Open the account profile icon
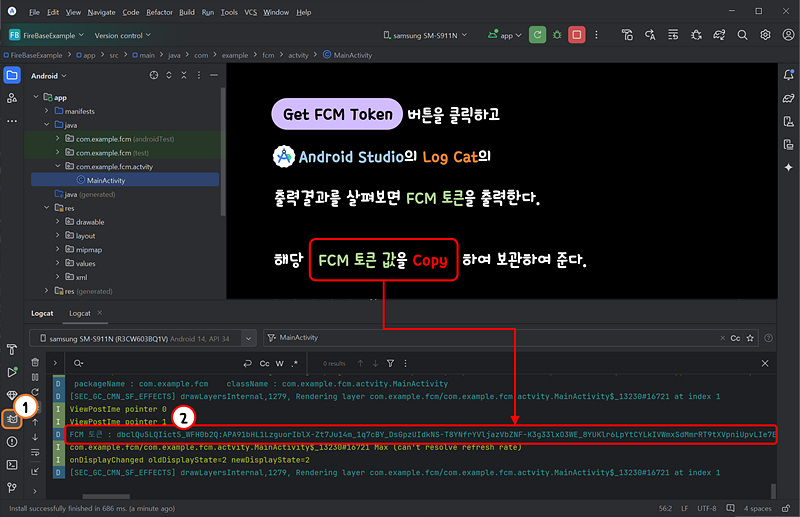 click(788, 35)
